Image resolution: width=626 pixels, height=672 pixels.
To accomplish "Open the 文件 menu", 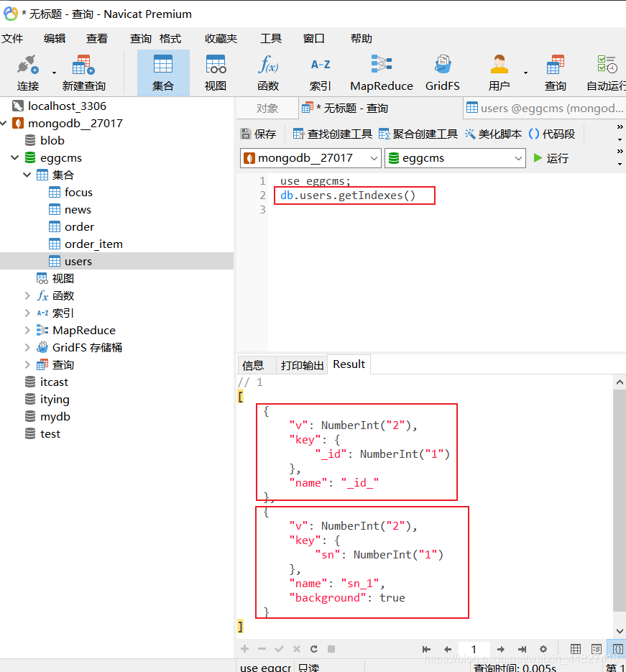I will 12,39.
